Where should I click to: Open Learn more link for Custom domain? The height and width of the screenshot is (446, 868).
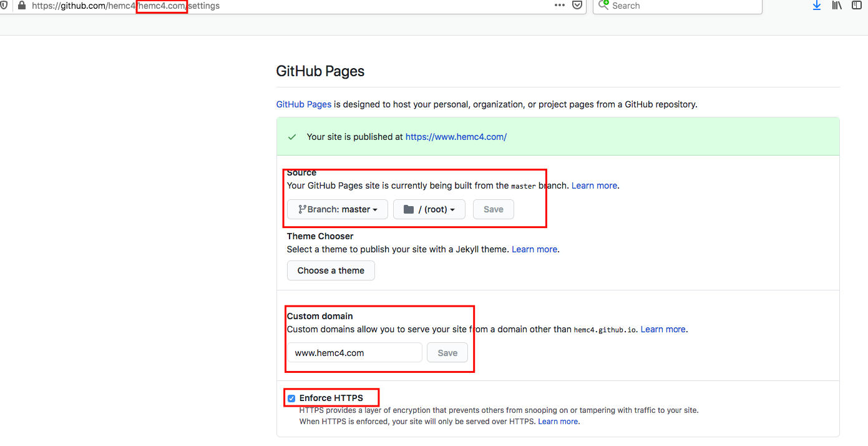click(x=663, y=329)
